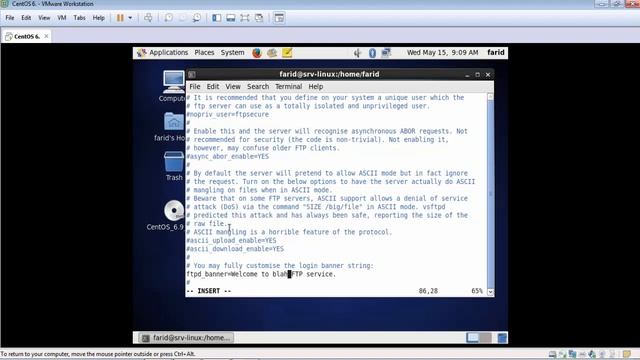
Task: Click 'ftpd_banner=Welcome' at start of banner line
Action: pos(222,274)
